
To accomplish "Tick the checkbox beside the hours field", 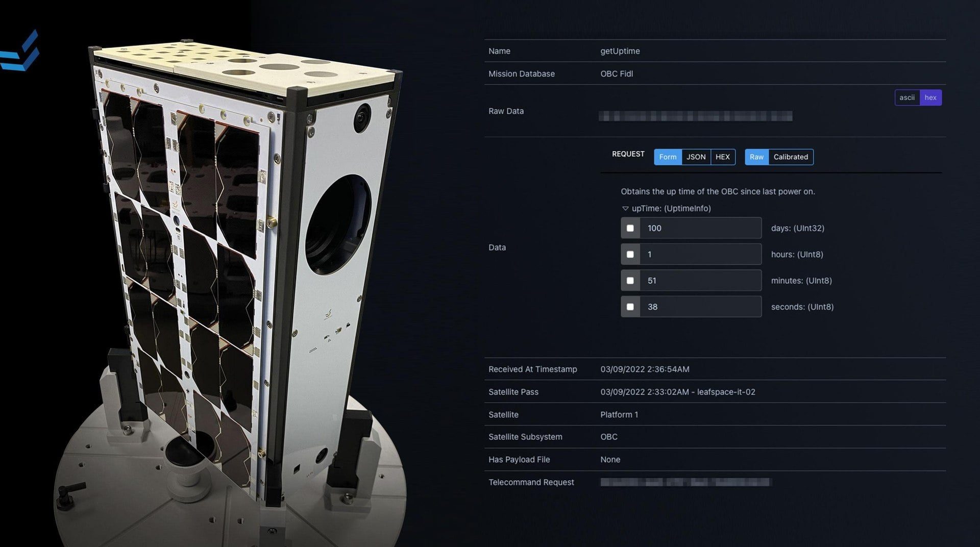I will (x=630, y=254).
